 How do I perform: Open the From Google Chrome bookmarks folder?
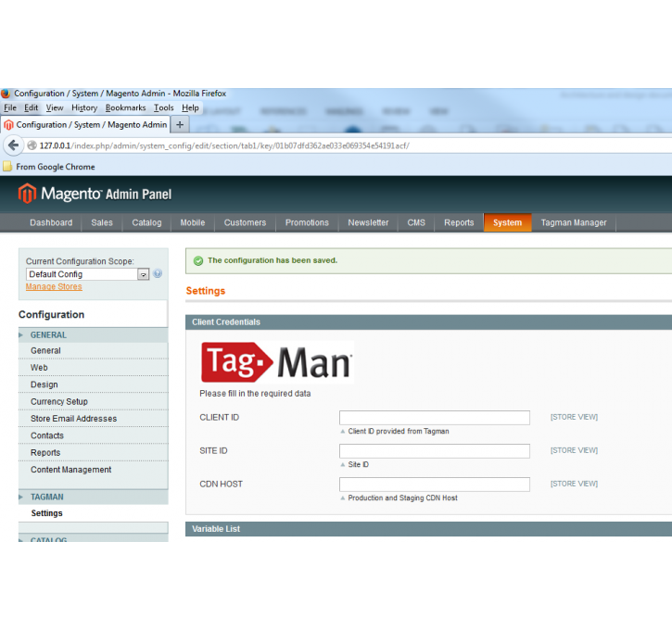tap(49, 167)
